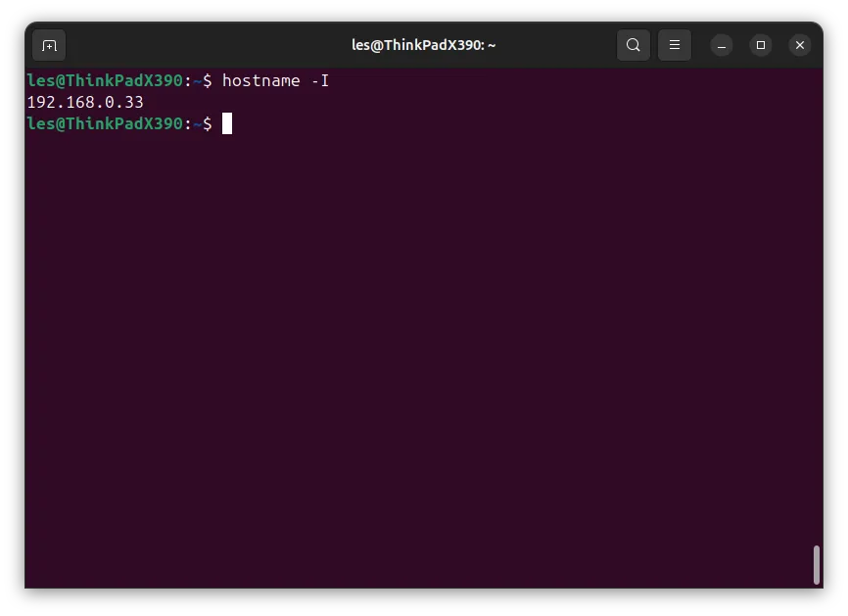
Task: Click empty header bar space beside new tab button
Action: [x=206, y=45]
